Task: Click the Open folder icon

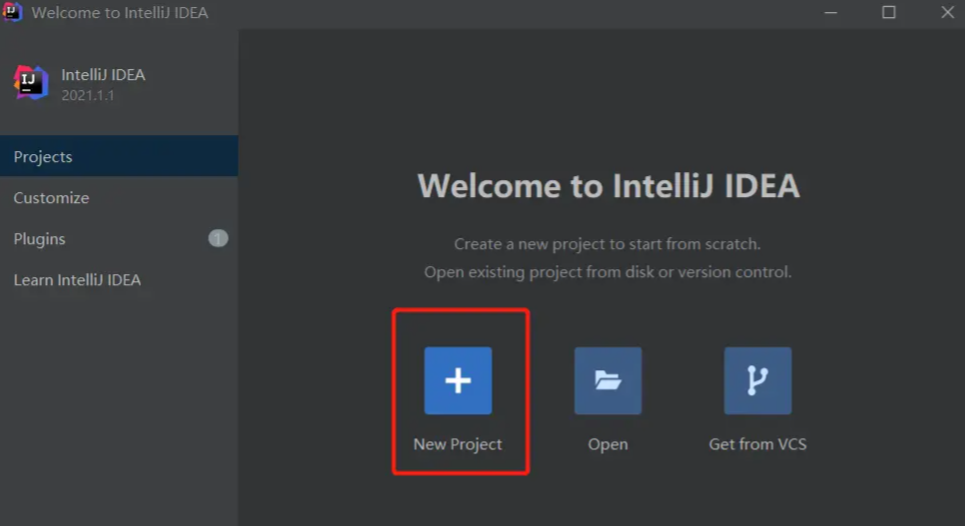Action: (608, 380)
